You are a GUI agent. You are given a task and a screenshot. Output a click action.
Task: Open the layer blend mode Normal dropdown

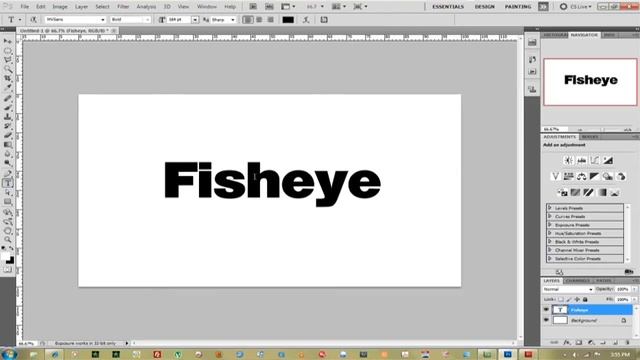pos(568,289)
